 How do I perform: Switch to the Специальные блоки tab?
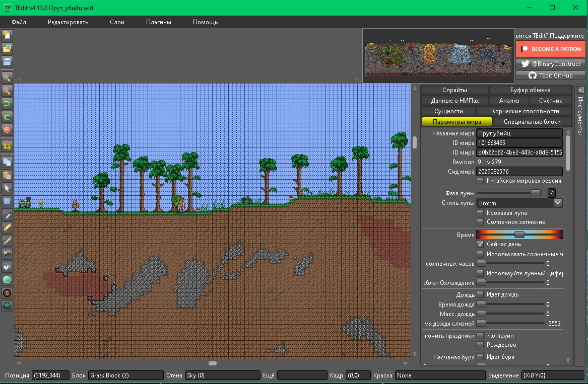532,122
